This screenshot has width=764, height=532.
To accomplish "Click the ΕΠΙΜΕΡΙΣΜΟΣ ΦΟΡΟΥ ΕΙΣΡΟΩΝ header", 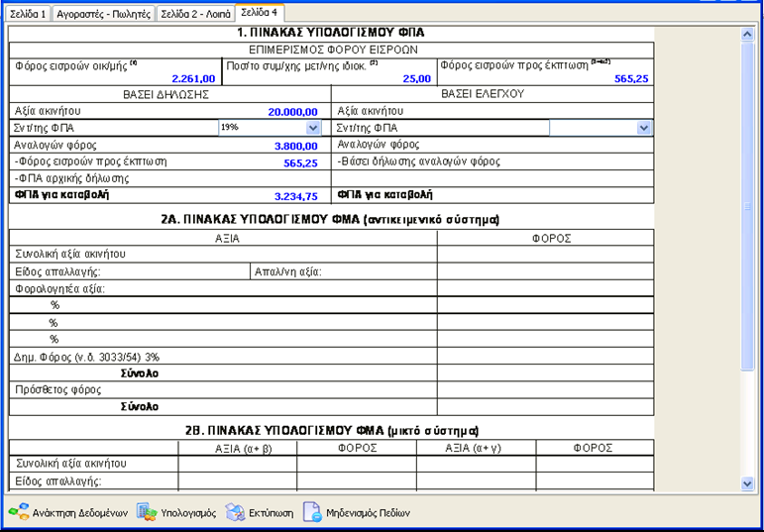I will click(333, 50).
